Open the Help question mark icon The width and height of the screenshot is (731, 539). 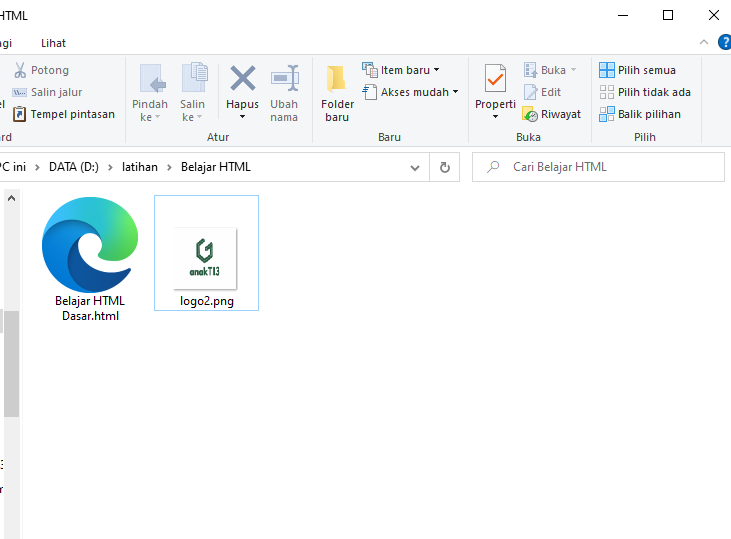724,42
